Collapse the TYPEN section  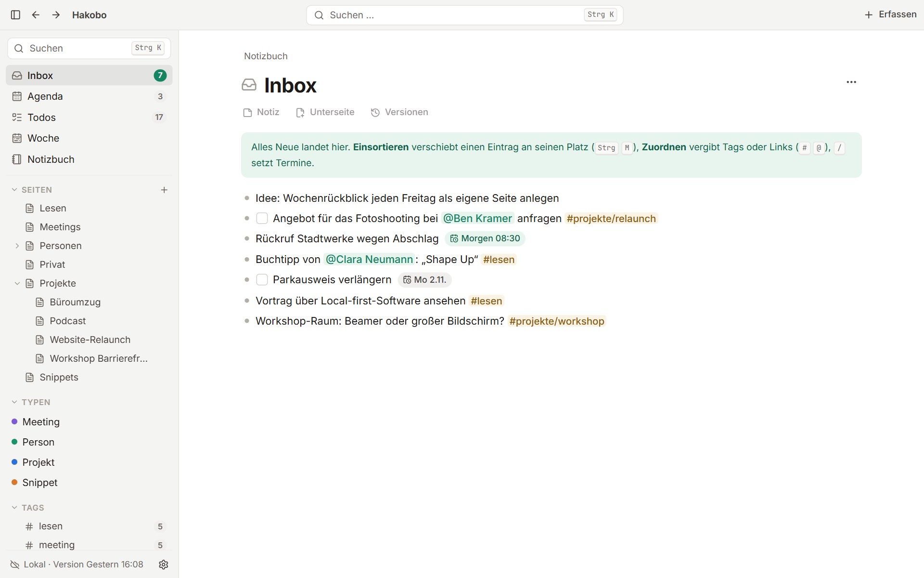point(14,402)
